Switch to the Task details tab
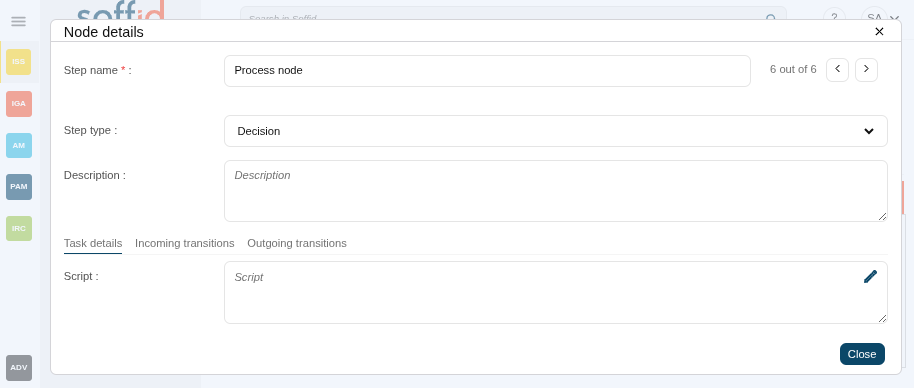The width and height of the screenshot is (914, 388). 93,244
